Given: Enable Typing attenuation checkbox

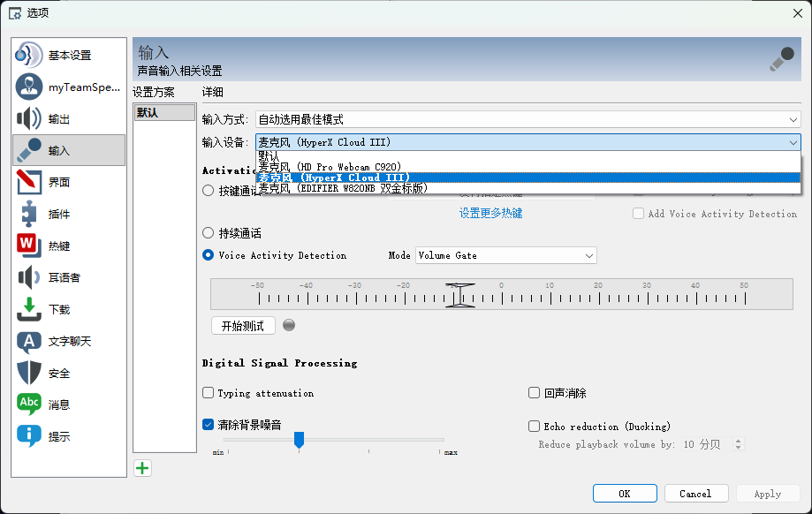Looking at the screenshot, I should (x=209, y=393).
